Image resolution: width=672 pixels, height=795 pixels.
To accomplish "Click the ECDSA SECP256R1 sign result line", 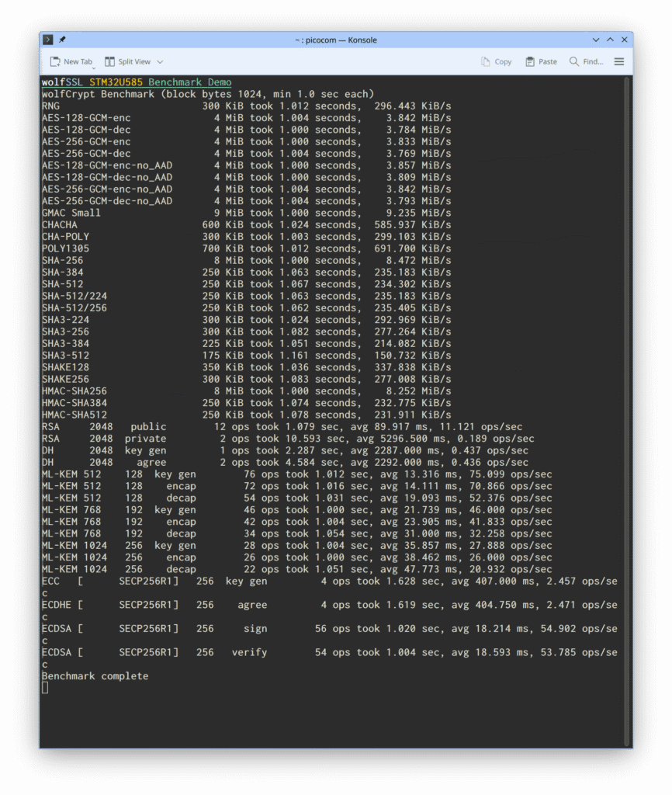I will tap(329, 629).
